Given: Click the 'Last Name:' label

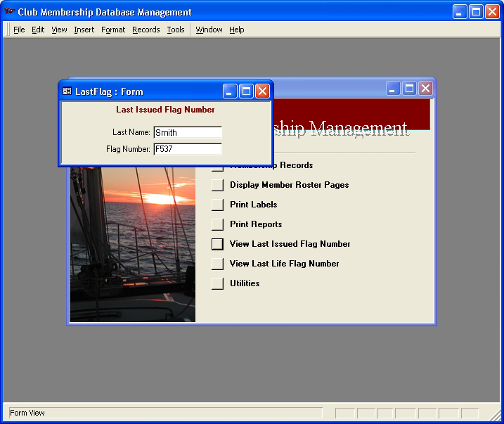Looking at the screenshot, I should point(131,132).
